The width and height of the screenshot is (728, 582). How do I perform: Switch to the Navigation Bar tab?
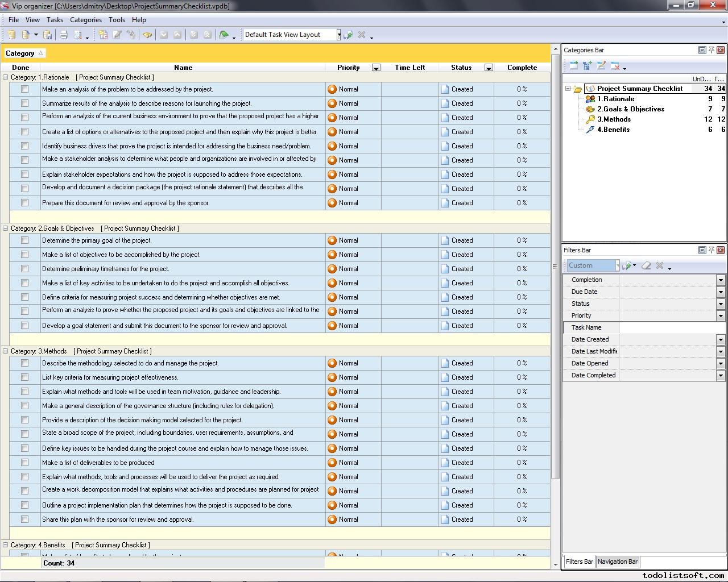(x=617, y=562)
